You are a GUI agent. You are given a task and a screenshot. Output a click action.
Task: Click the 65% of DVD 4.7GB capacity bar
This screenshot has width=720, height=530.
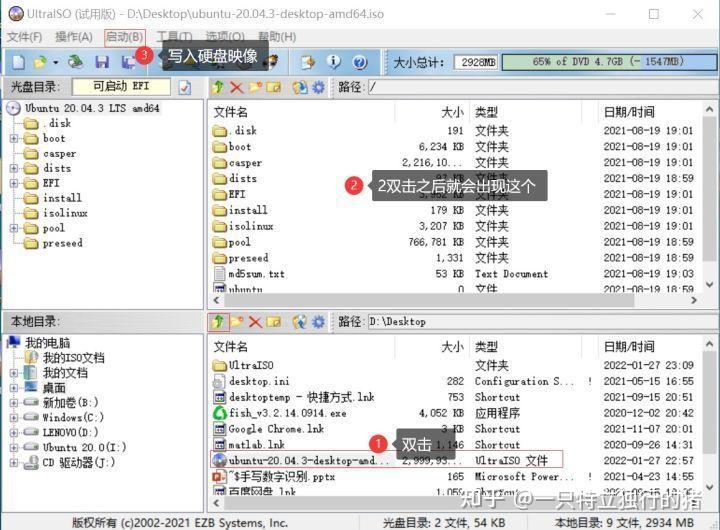(608, 62)
